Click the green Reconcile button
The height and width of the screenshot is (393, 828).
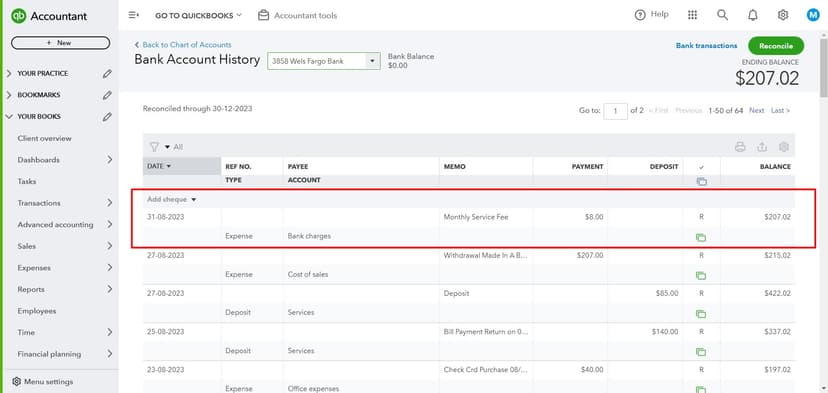point(776,46)
